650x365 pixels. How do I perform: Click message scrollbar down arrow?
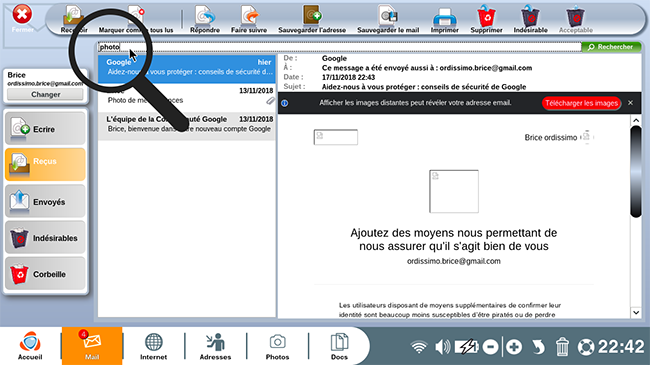click(x=636, y=313)
